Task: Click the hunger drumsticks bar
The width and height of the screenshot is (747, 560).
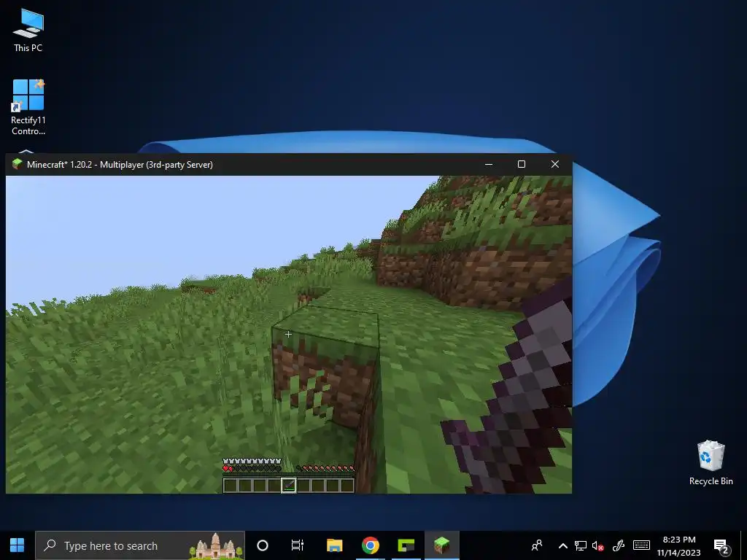Action: 325,469
